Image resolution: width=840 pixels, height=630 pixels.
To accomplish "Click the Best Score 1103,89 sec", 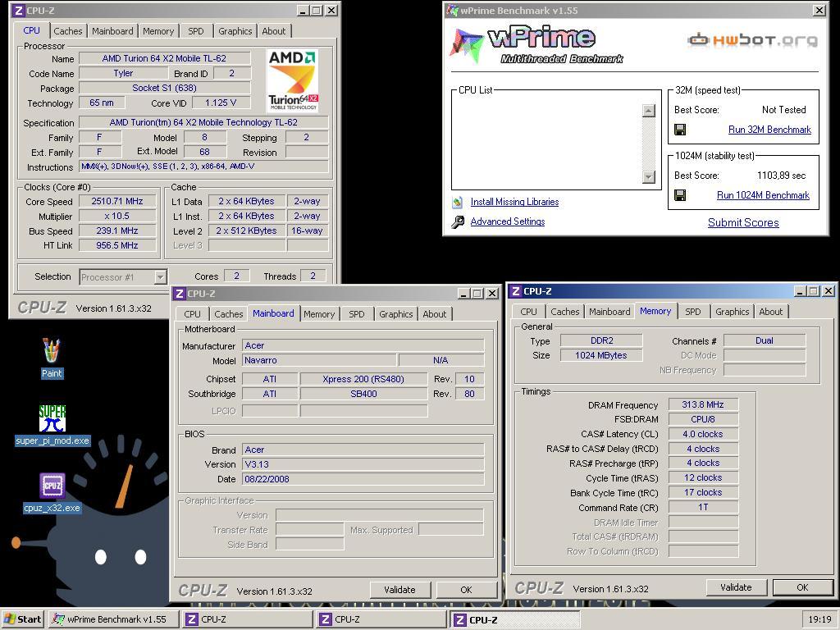I will [x=781, y=176].
